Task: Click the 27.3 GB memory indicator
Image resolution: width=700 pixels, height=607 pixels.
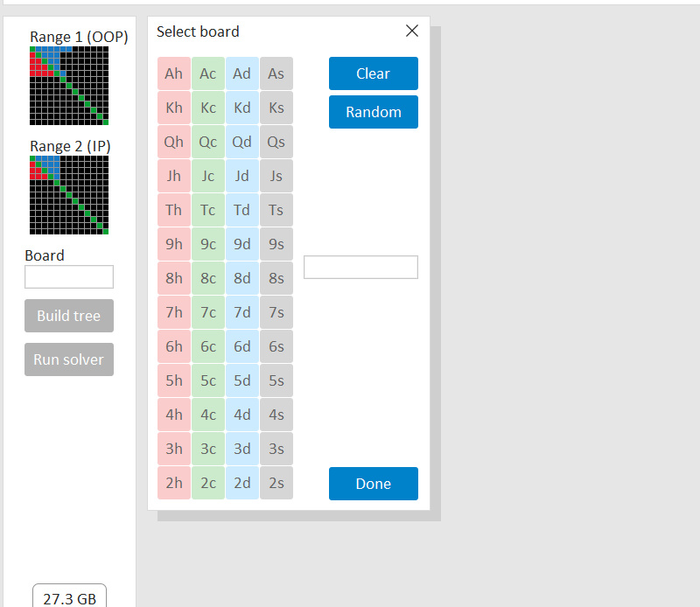Action: click(69, 598)
